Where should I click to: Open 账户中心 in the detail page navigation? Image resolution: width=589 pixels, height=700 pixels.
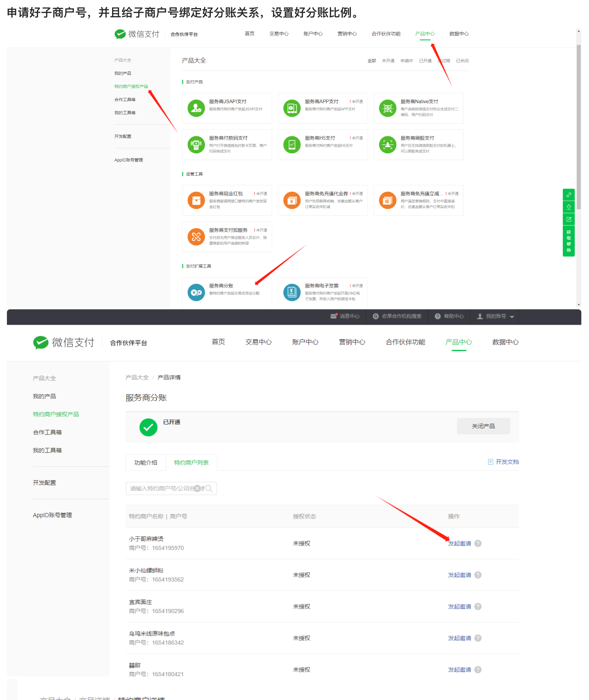click(x=305, y=342)
